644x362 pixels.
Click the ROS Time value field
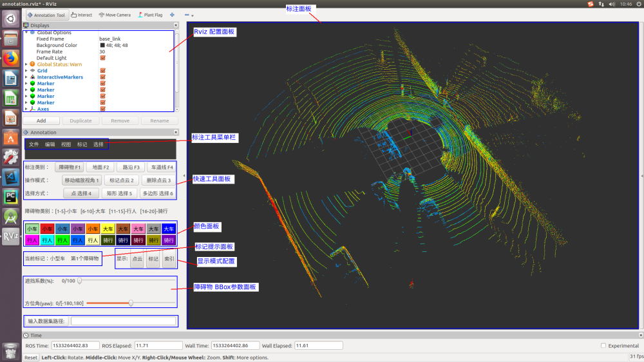tap(75, 345)
